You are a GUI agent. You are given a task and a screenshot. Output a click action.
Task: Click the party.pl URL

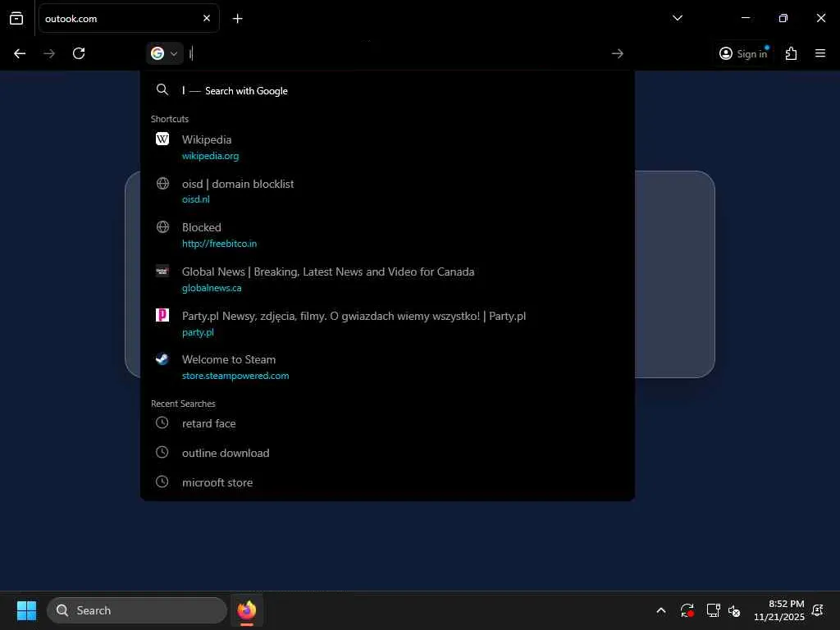(x=198, y=332)
